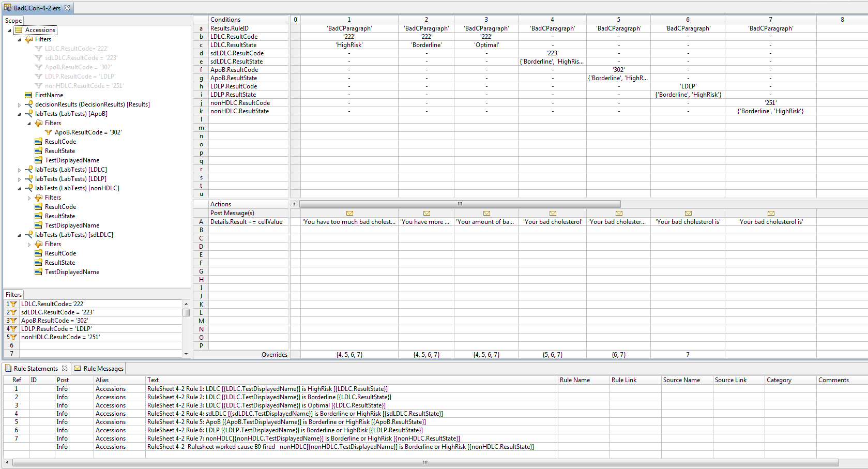This screenshot has height=469, width=868.
Task: Click filter icon of row 1 LDLC.ResultCode='222' in Filters pane
Action: (x=14, y=304)
